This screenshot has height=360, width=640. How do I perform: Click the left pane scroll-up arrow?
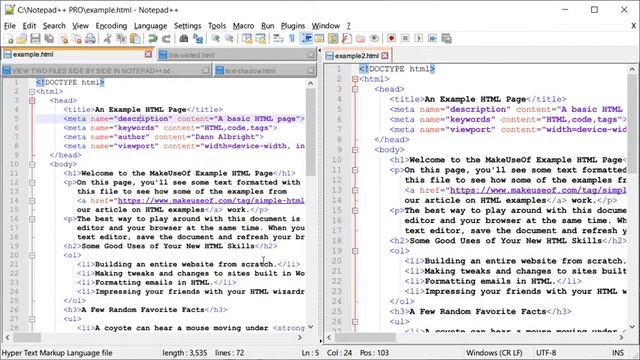click(311, 83)
